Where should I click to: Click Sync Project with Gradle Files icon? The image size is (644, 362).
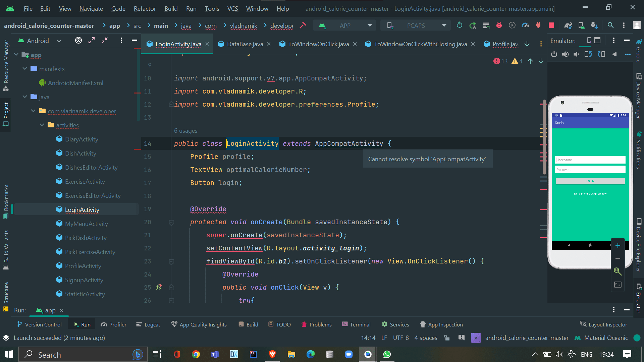pyautogui.click(x=568, y=25)
